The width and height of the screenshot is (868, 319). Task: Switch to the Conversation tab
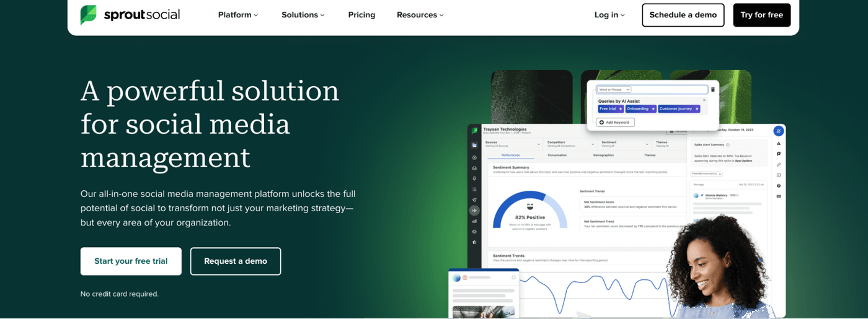[x=557, y=155]
